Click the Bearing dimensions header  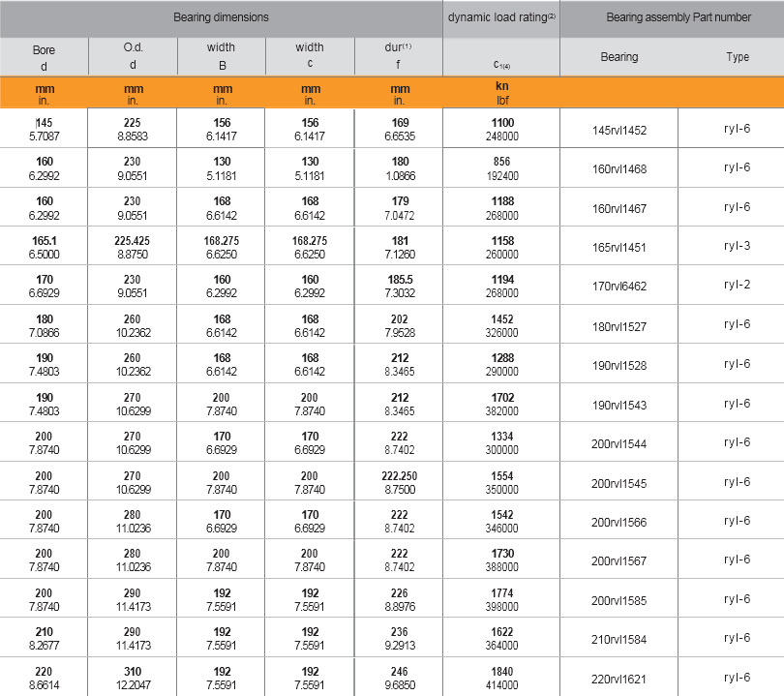[x=222, y=17]
